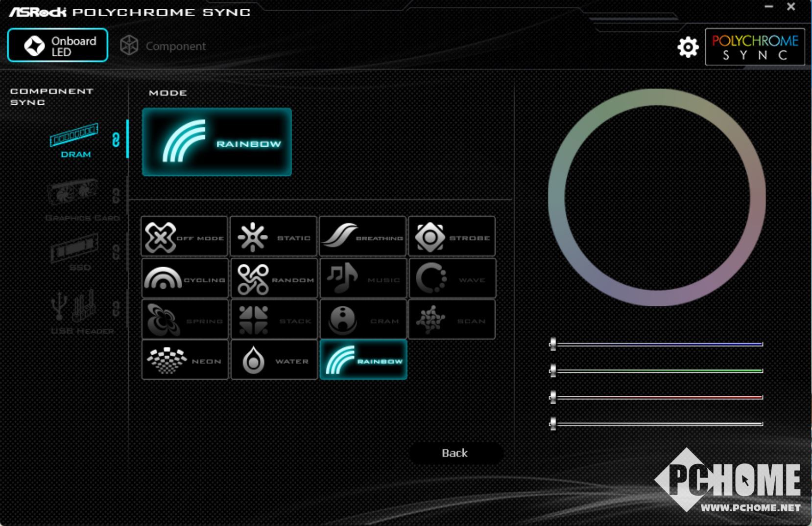Toggle USB Header sync link
The image size is (812, 526).
pos(116,309)
